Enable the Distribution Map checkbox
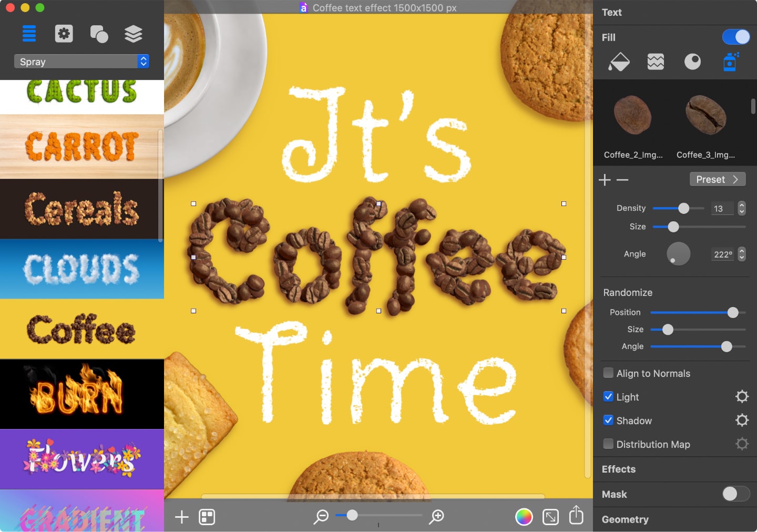 coord(608,444)
